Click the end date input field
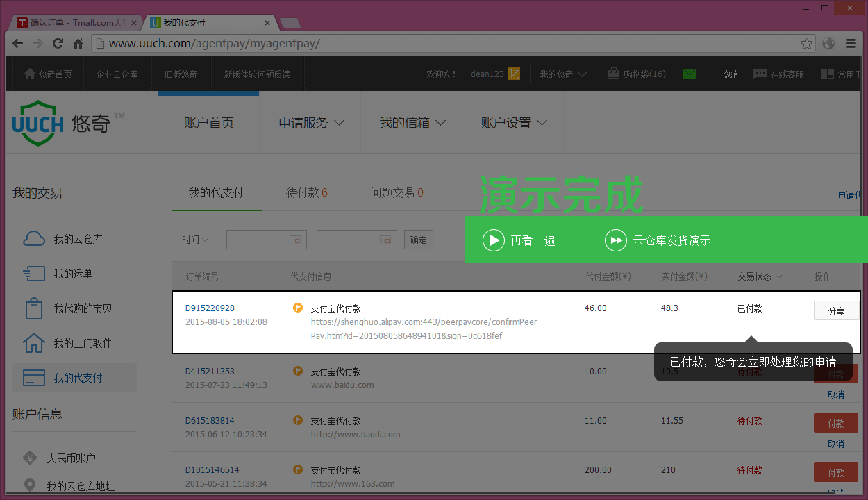Screen dimensions: 868x500 point(357,240)
